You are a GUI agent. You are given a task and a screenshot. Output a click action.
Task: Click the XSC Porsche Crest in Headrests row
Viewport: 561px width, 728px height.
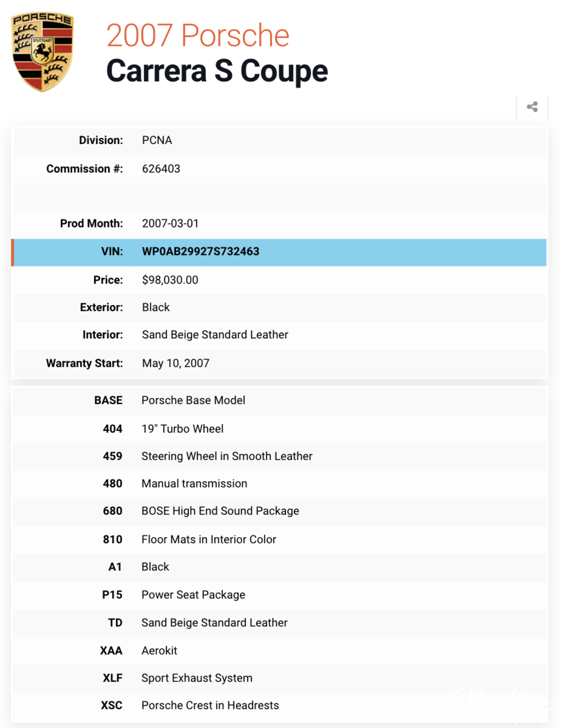tap(279, 706)
